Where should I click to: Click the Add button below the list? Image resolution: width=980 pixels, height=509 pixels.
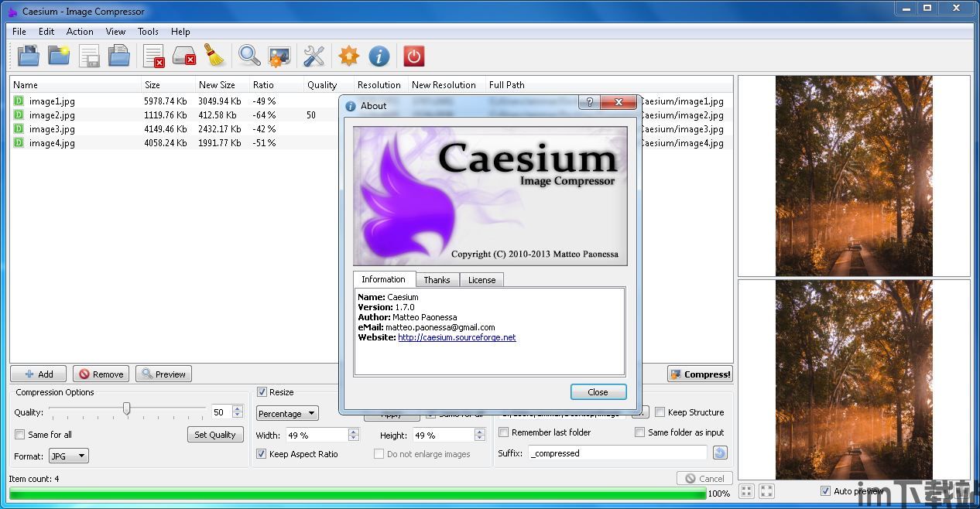click(39, 374)
